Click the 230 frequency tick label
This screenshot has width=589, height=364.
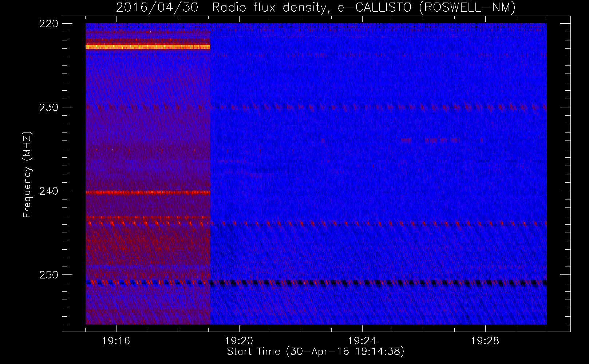tap(49, 107)
